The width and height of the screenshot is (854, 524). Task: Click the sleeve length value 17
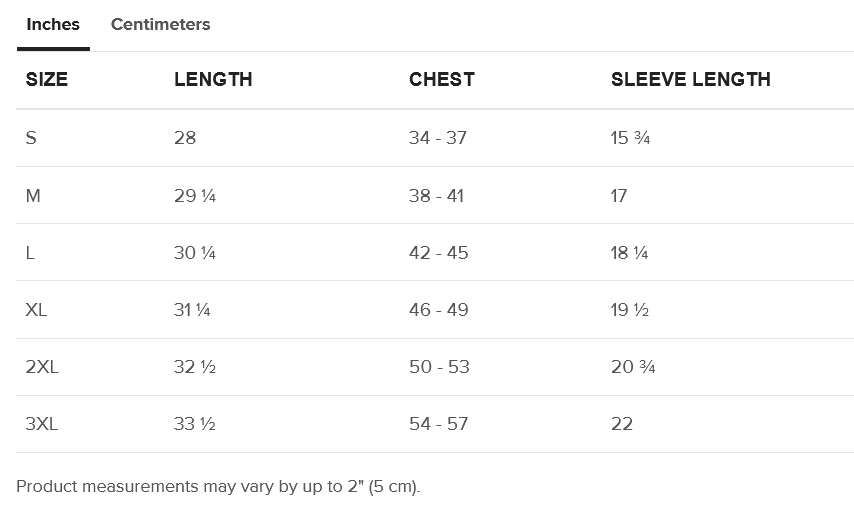tap(619, 196)
